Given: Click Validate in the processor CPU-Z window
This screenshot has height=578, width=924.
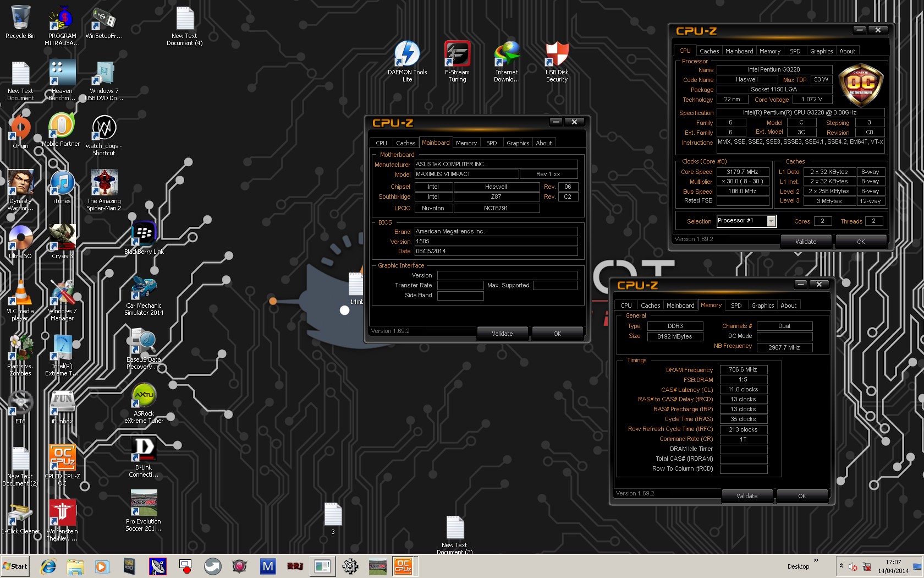Looking at the screenshot, I should [x=806, y=242].
